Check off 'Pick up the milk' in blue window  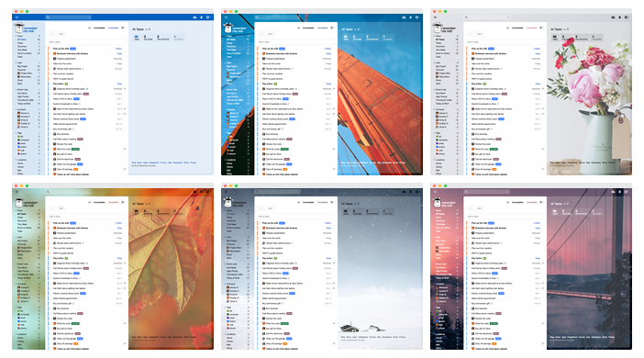(x=51, y=49)
